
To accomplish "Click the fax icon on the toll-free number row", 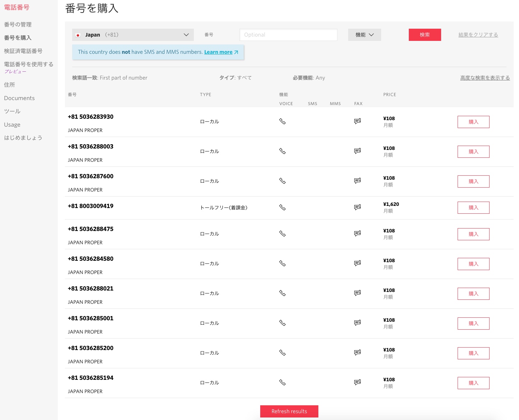I will [357, 207].
